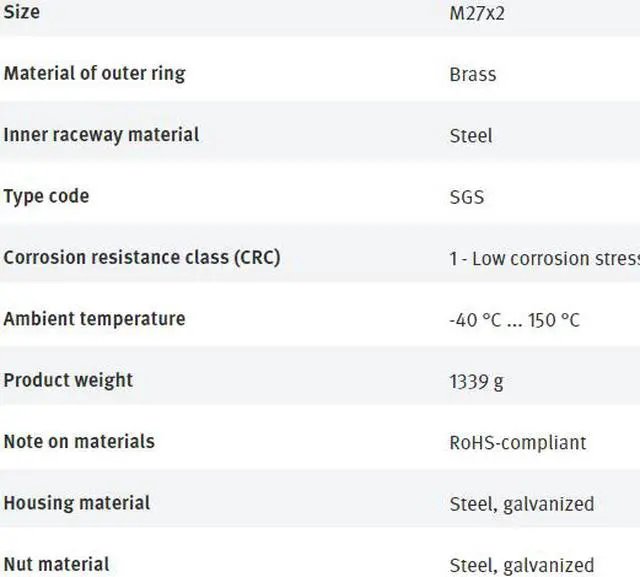Viewport: 640px width, 577px height.
Task: Select the -40 °C ... 150 °C value
Action: click(x=514, y=320)
